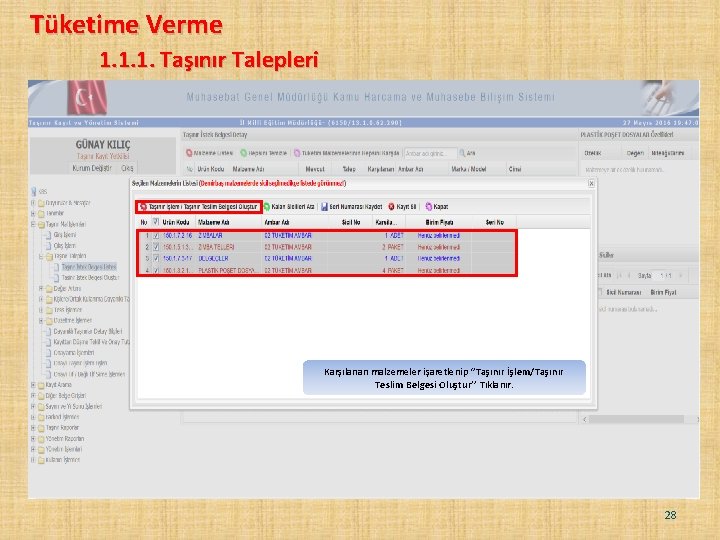Click the SGS root icon in the tree

point(34,191)
